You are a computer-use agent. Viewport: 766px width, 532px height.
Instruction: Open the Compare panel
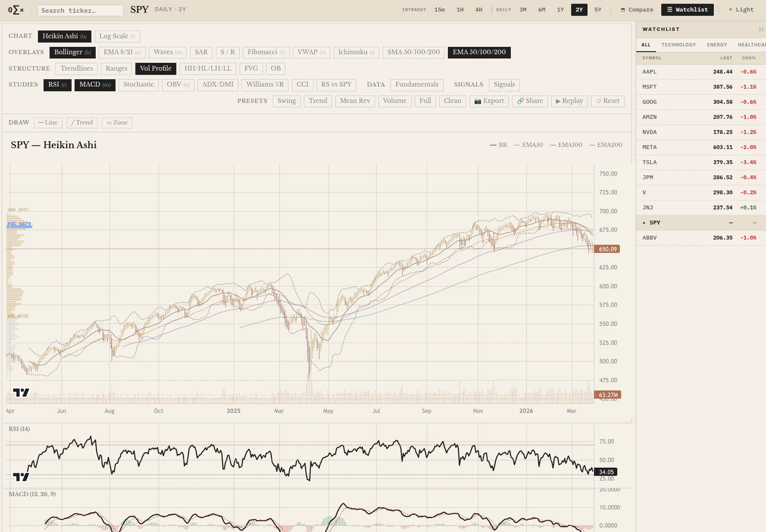tap(637, 10)
